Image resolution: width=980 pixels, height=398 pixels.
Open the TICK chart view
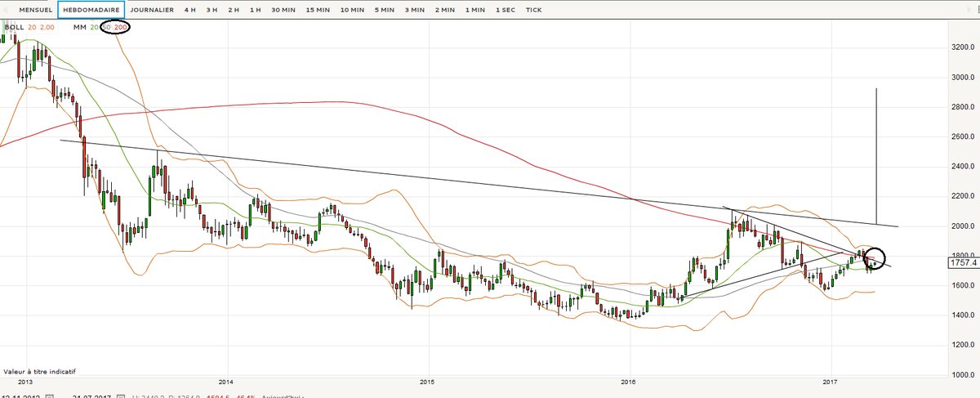[x=533, y=10]
